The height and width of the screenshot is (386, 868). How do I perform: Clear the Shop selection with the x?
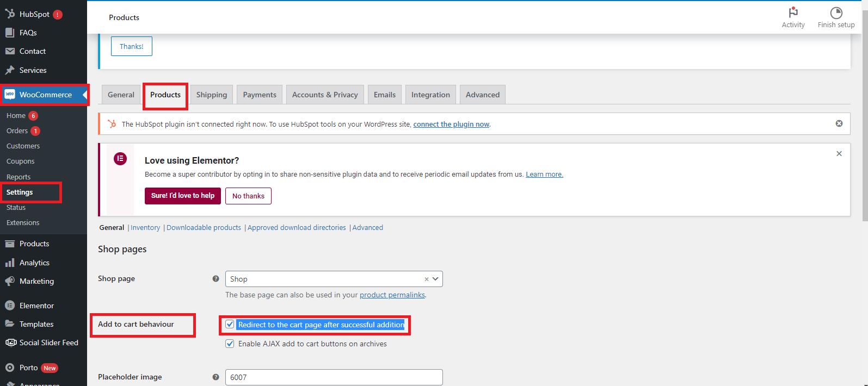[x=427, y=279]
